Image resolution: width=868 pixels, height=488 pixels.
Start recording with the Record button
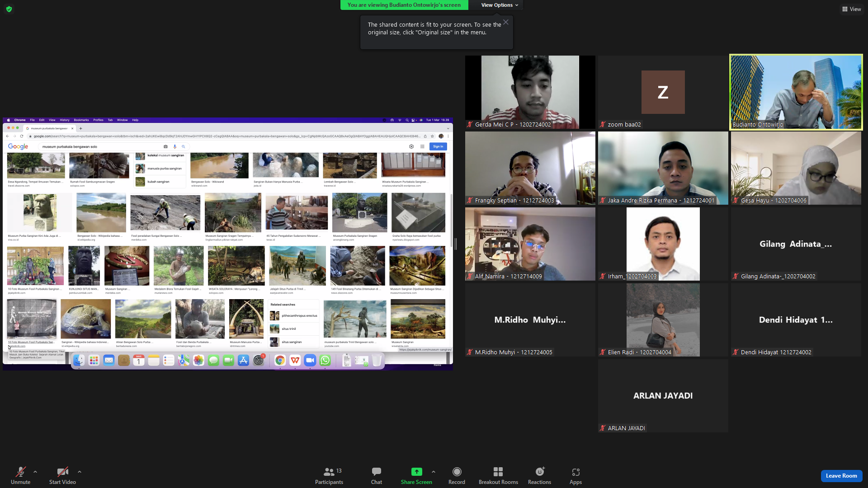click(x=457, y=476)
